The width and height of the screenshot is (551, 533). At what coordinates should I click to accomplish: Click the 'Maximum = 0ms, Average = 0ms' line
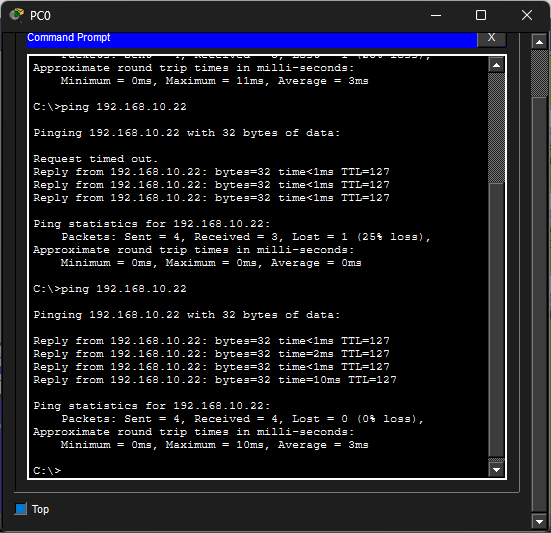(211, 263)
